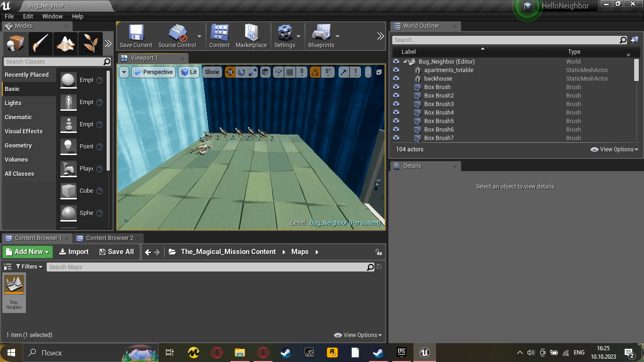Toggle grid snapping in the viewport
Screen dimensions: 644x362
click(x=290, y=72)
